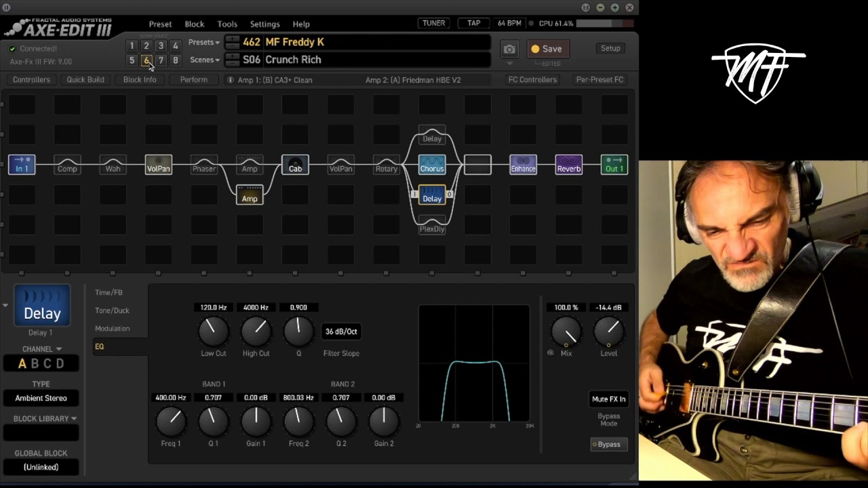Viewport: 868px width, 488px height.
Task: Select the Phaser block
Action: point(203,165)
